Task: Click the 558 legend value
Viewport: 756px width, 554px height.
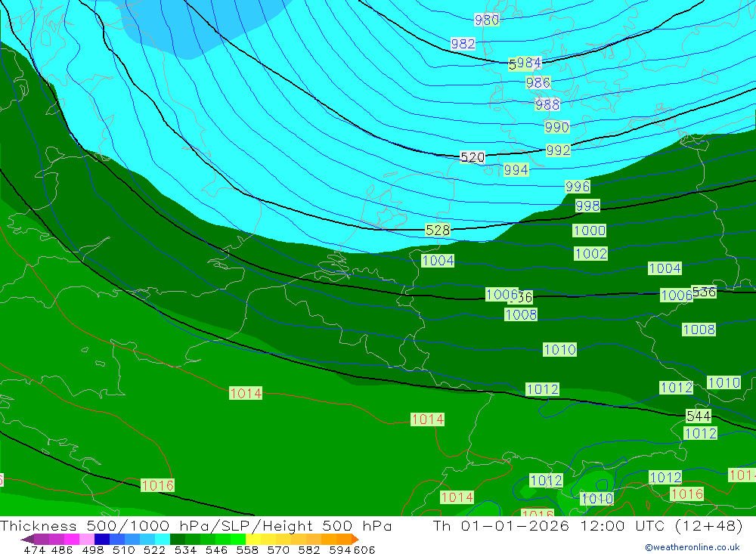Action: point(247,550)
